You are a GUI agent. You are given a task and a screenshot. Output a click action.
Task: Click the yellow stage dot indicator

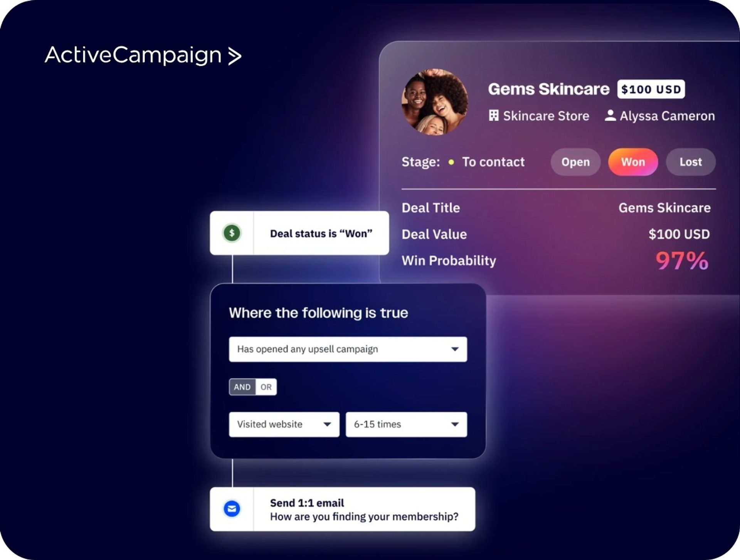click(451, 162)
